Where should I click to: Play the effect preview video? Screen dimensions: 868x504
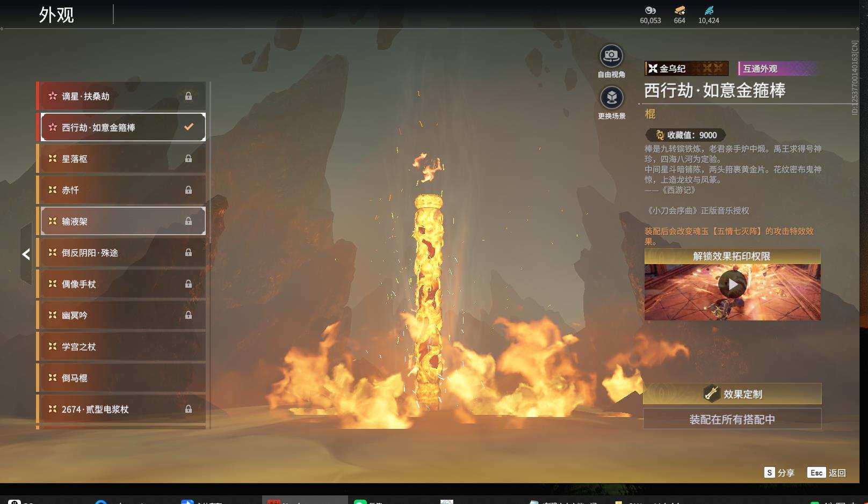tap(732, 284)
